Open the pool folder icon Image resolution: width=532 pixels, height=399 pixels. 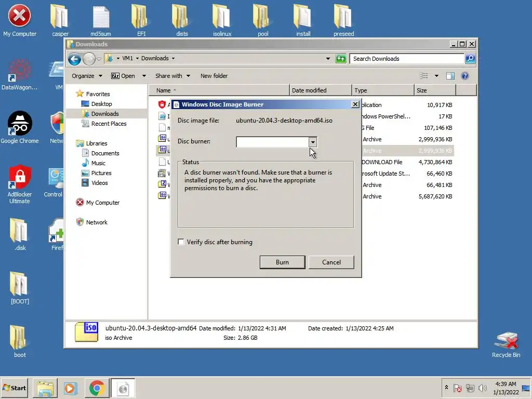(x=262, y=20)
